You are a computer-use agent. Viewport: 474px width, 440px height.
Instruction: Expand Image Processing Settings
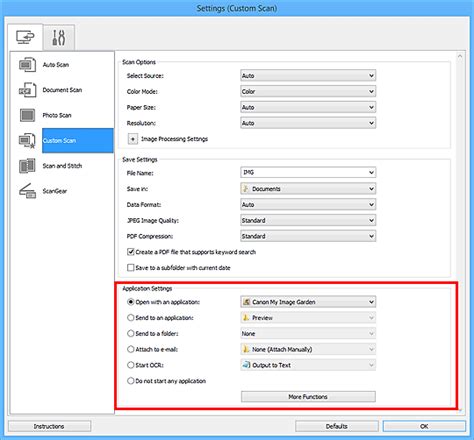coord(133,139)
